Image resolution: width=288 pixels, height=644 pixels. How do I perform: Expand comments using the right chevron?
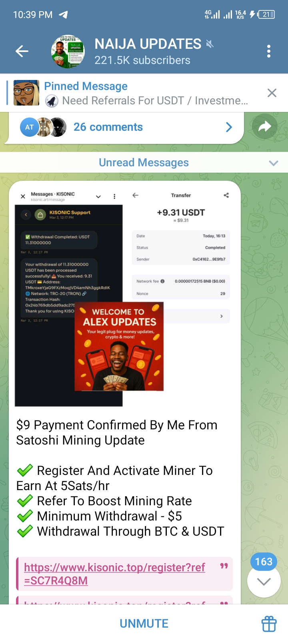click(229, 127)
